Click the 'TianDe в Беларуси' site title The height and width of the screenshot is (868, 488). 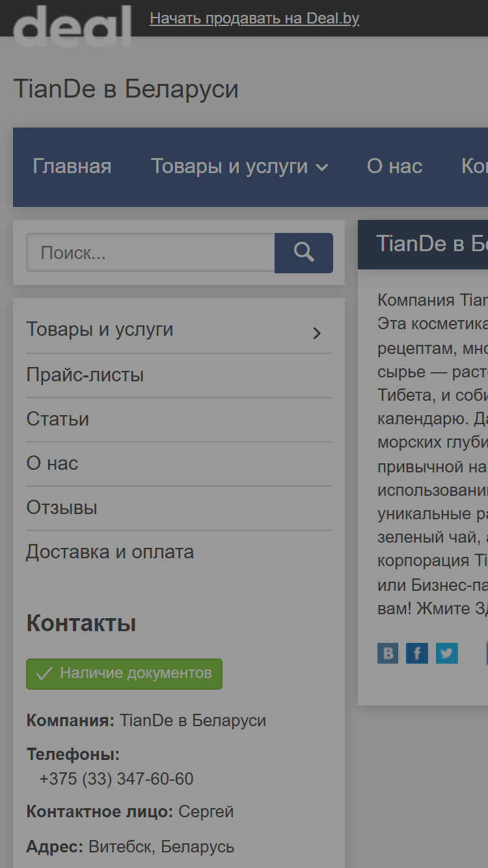pyautogui.click(x=126, y=89)
